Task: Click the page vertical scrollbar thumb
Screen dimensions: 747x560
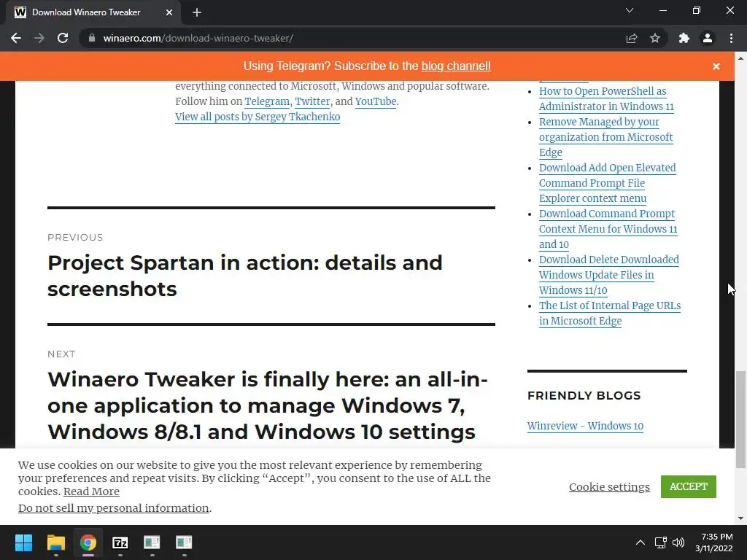Action: pos(740,419)
